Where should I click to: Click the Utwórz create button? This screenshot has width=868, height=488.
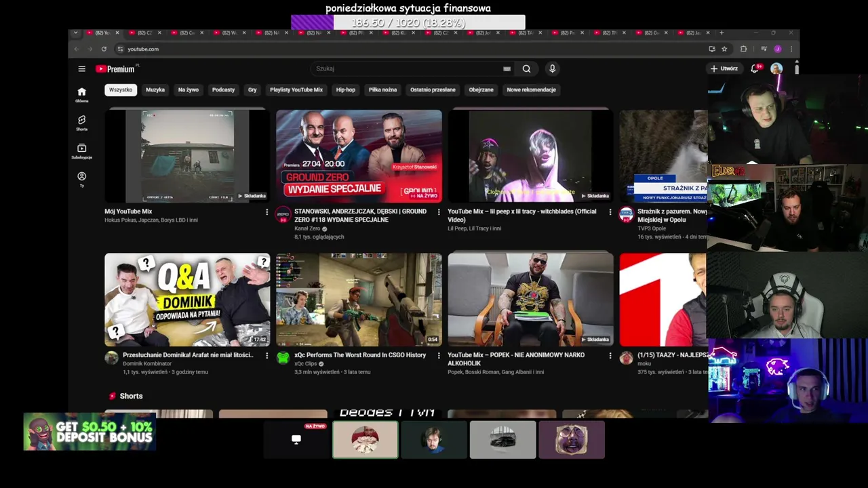[x=724, y=68]
